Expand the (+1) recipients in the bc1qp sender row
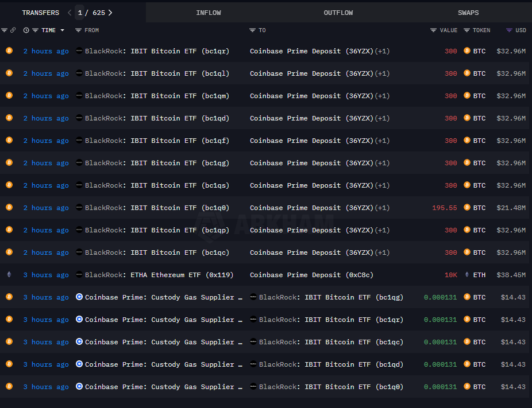 (383, 230)
